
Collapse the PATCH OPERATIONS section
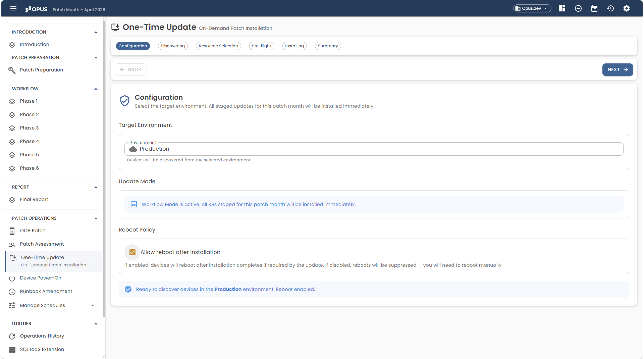96,218
